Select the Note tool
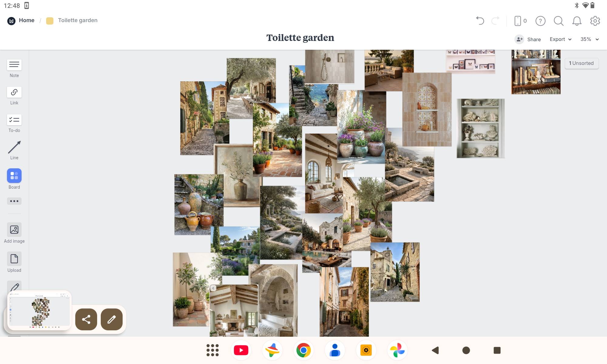607x364 pixels. click(14, 65)
